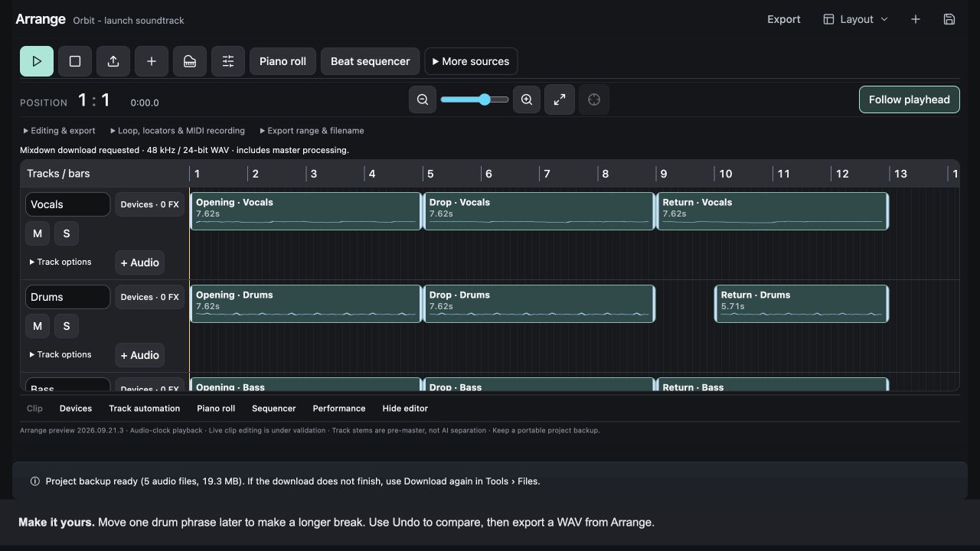This screenshot has height=551, width=980.
Task: Click the plus icon in the top header
Action: click(916, 19)
